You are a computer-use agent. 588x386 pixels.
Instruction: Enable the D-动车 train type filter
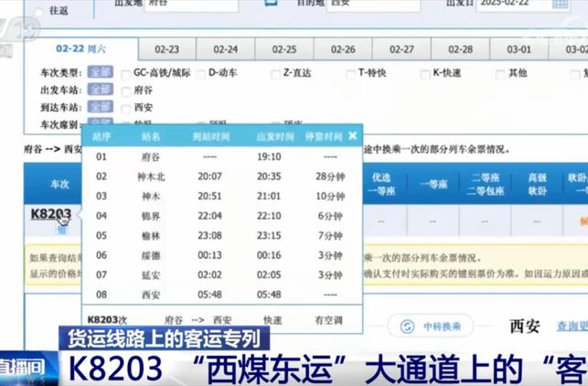tap(199, 73)
